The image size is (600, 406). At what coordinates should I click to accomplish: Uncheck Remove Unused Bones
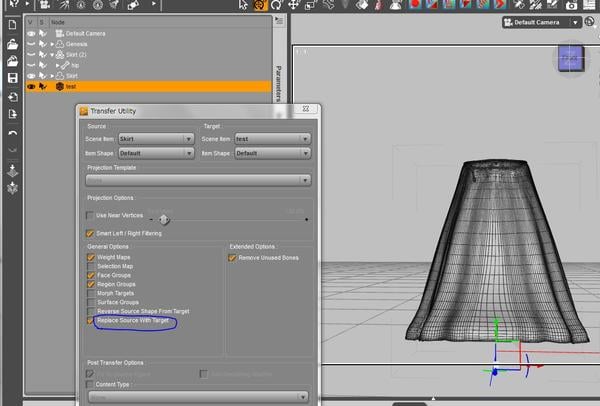(x=232, y=258)
